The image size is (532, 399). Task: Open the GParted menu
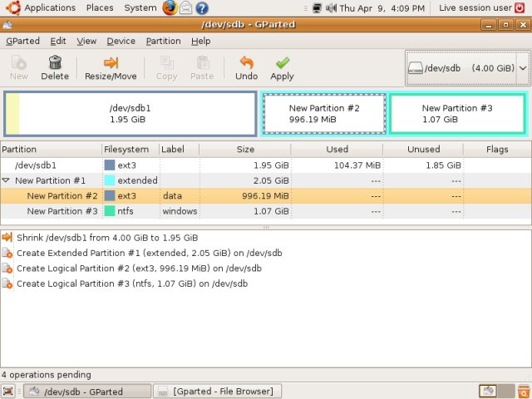22,41
